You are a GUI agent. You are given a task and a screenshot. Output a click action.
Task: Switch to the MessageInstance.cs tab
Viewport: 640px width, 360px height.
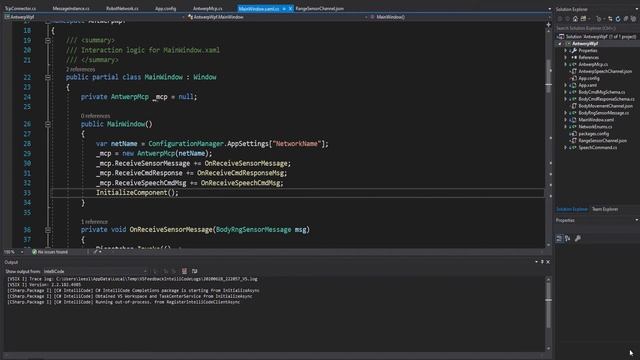click(x=71, y=9)
